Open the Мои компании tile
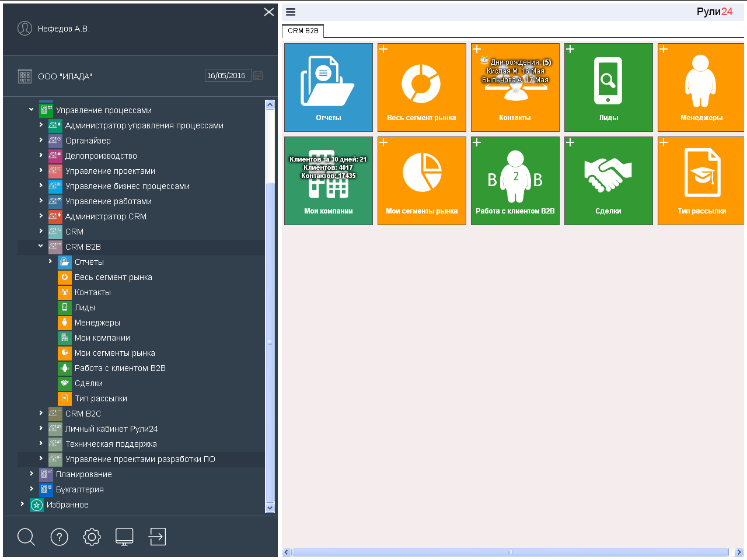This screenshot has height=560, width=747. 329,181
